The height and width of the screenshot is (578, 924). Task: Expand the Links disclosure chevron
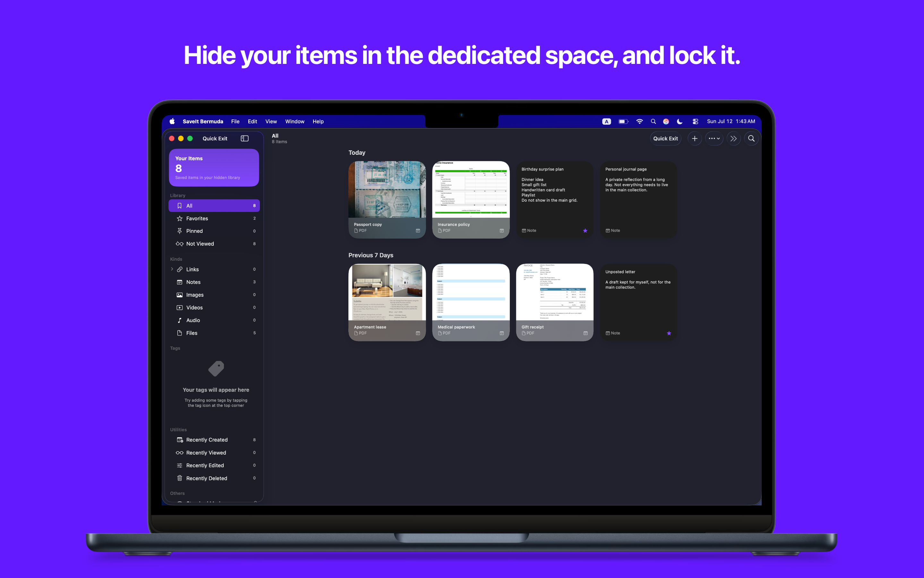(x=172, y=269)
